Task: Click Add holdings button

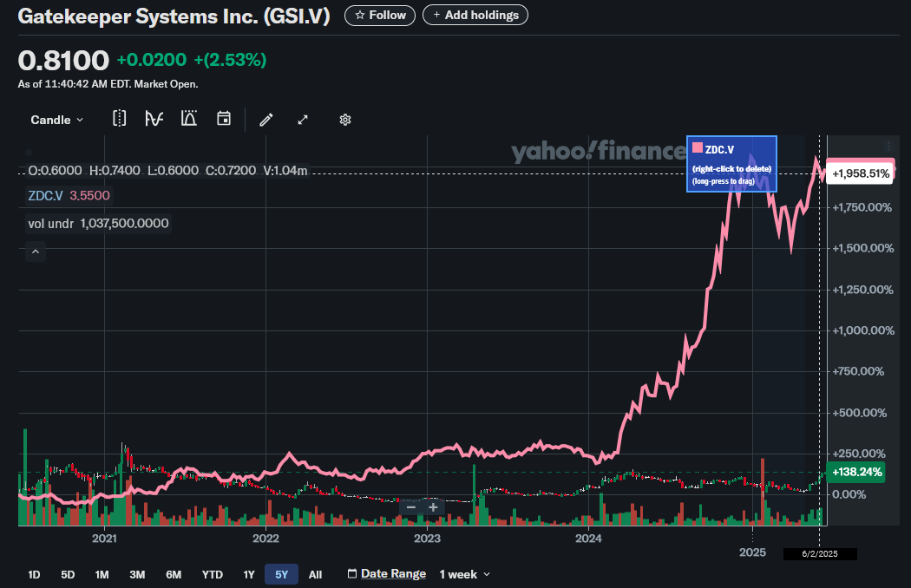Action: click(475, 15)
